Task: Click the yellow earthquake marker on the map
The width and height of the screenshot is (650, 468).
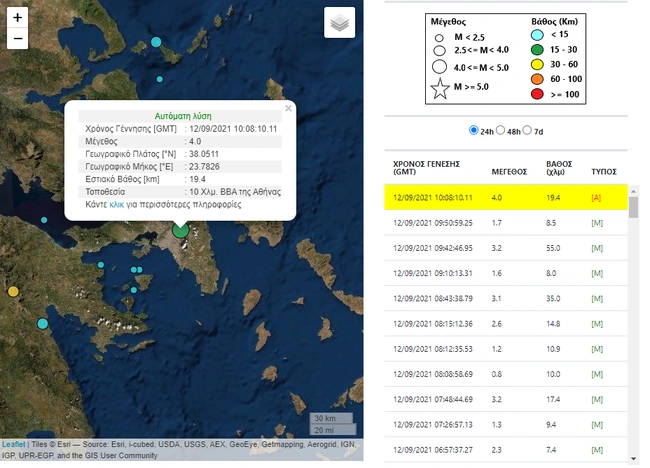Action: pyautogui.click(x=13, y=291)
